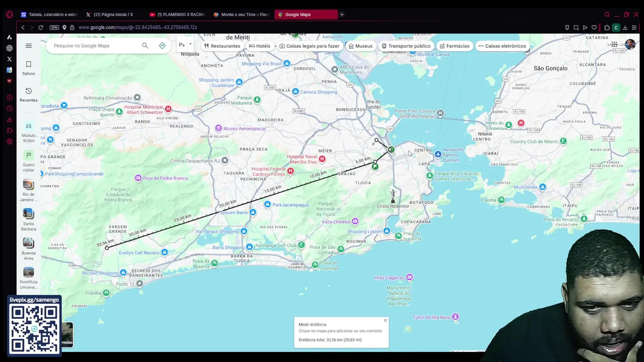Click the location permission pin in address bar

[64, 28]
